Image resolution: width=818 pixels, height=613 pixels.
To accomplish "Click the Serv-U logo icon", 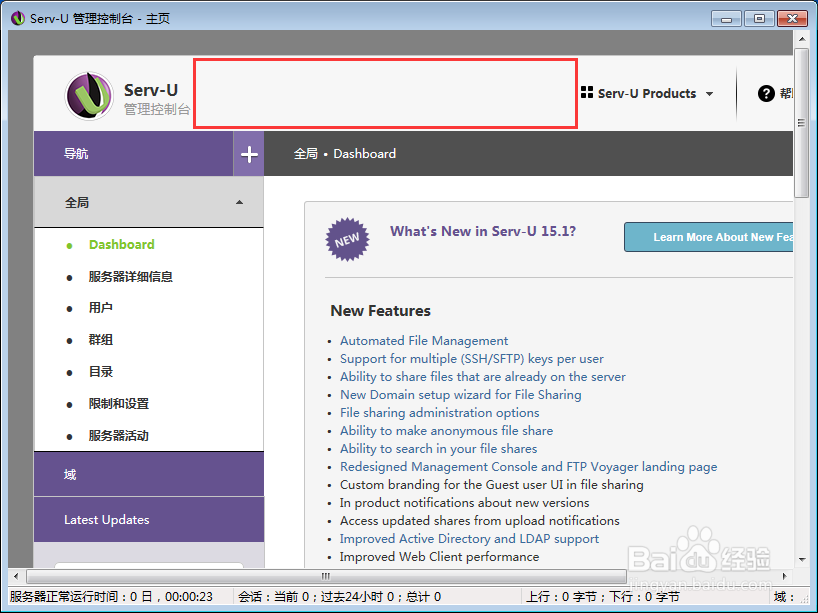I will coord(89,96).
